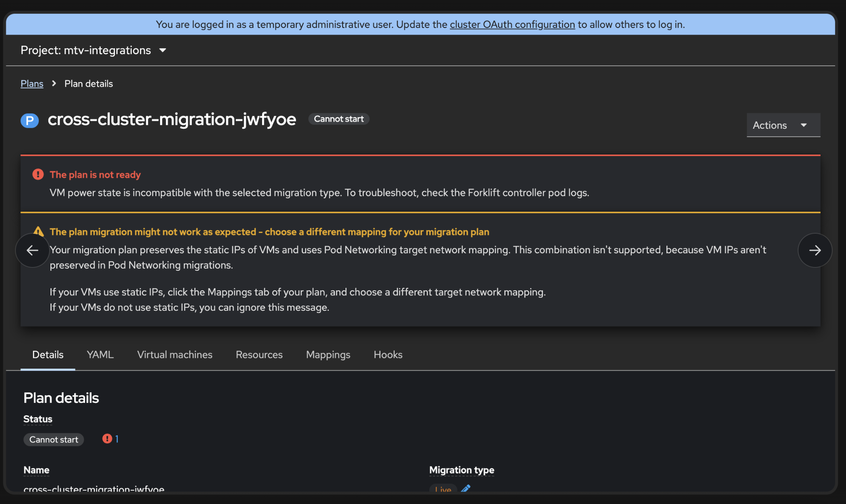Click the red error icon beside status
The width and height of the screenshot is (846, 504).
point(107,439)
